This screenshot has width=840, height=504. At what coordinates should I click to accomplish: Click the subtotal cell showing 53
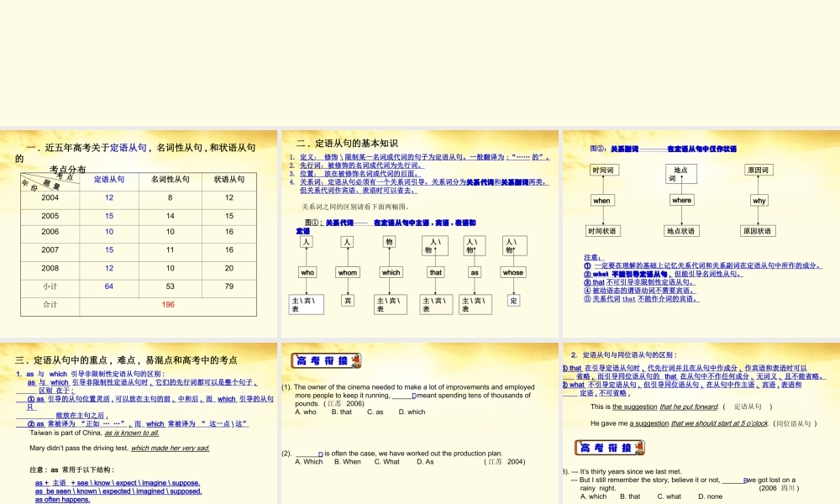[x=170, y=286]
